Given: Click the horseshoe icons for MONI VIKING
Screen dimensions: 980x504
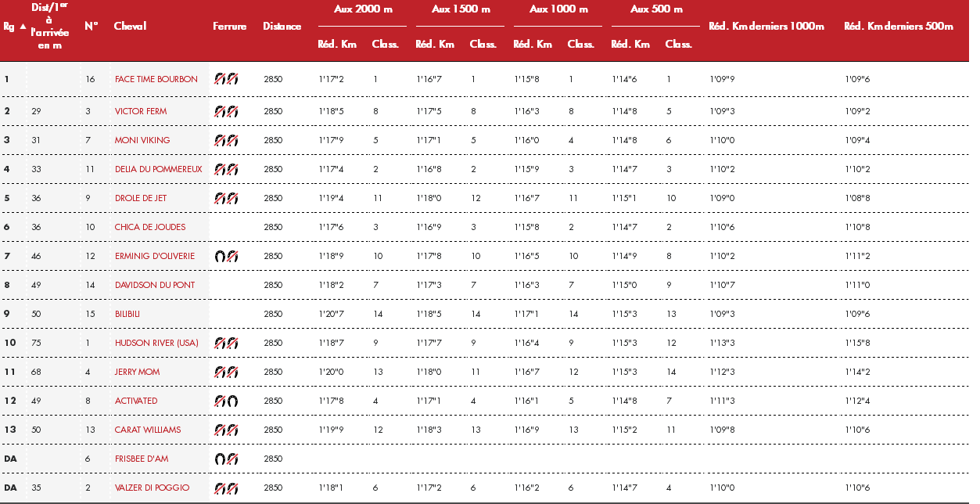Looking at the screenshot, I should pyautogui.click(x=227, y=140).
